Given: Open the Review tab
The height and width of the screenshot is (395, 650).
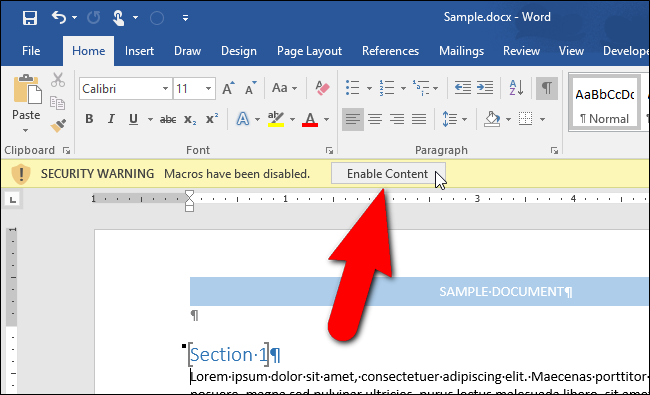Looking at the screenshot, I should [521, 51].
